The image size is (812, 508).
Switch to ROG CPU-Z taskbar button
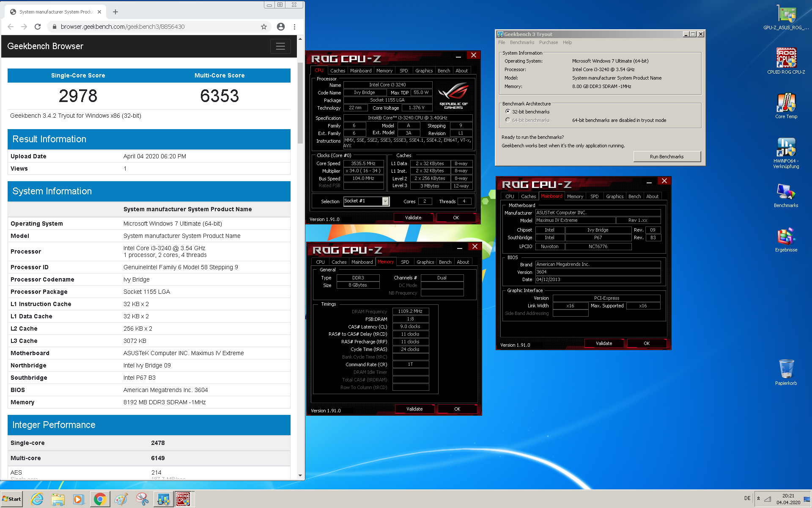(x=184, y=499)
